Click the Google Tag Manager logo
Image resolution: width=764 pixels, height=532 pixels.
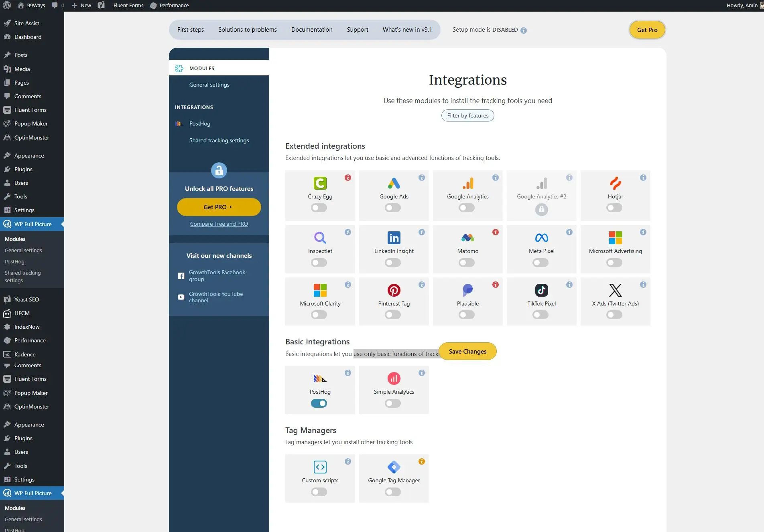point(394,467)
